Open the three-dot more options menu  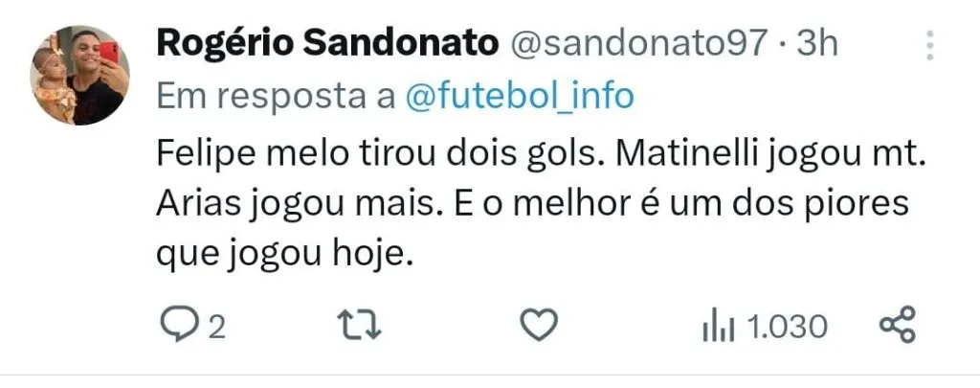coord(930,46)
